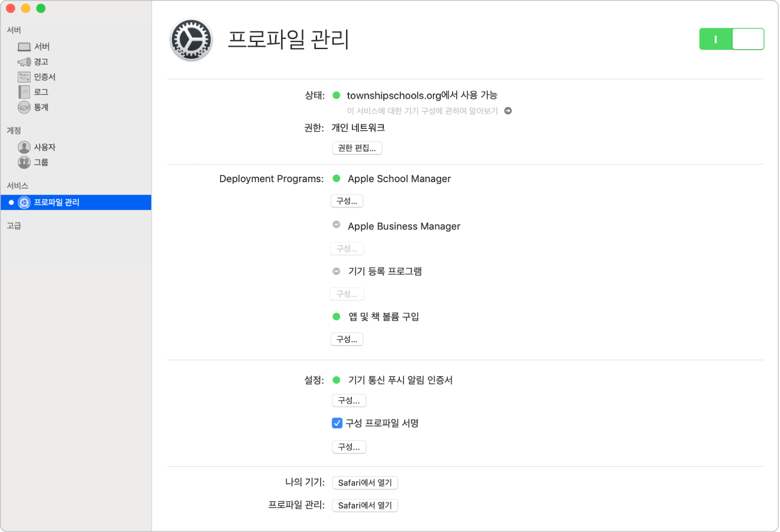Uncheck 구성 프로파일 서명 checkbox

click(x=337, y=423)
